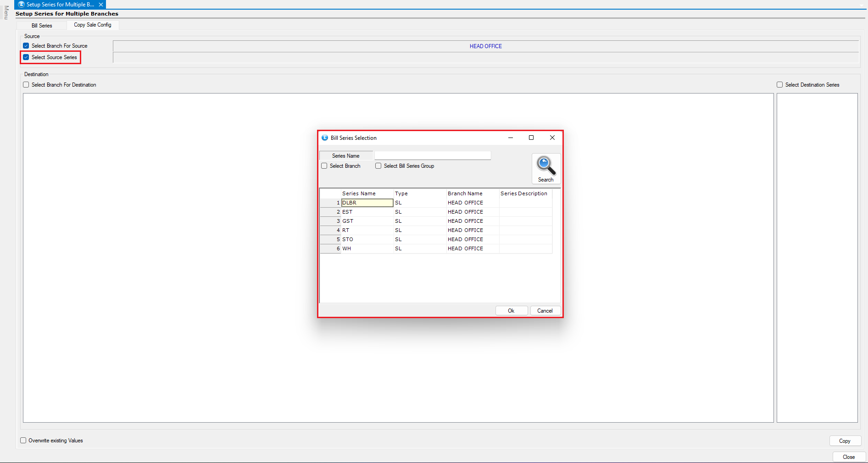868x463 pixels.
Task: Tick Select Bill Series Group
Action: pos(378,166)
